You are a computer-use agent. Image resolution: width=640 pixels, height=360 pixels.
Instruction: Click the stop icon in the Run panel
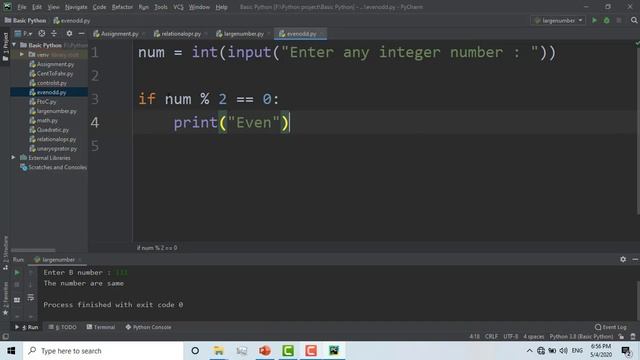[17, 284]
